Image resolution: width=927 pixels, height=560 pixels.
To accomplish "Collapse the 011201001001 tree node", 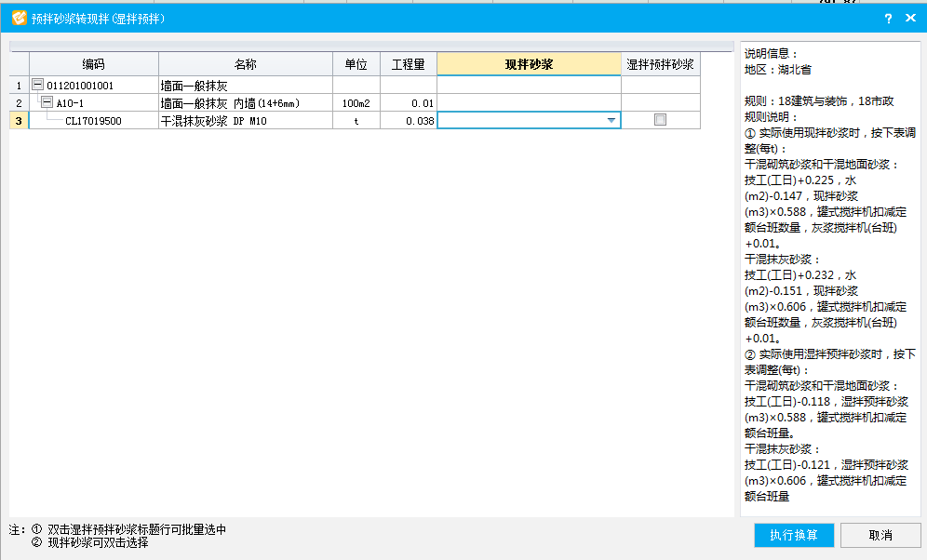I will tap(38, 85).
